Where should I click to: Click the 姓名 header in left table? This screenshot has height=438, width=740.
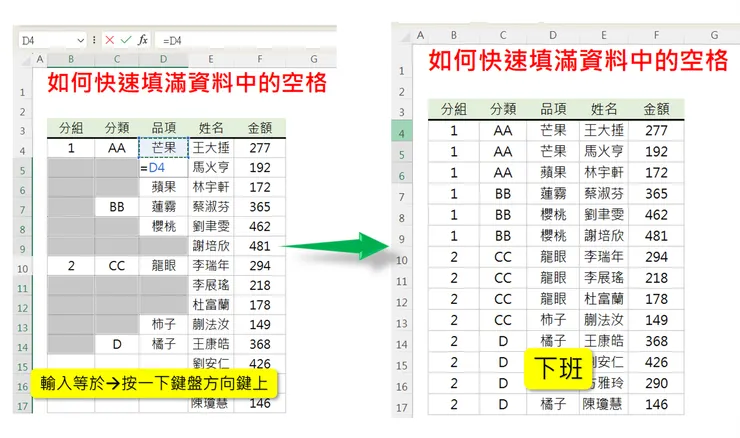tap(210, 128)
